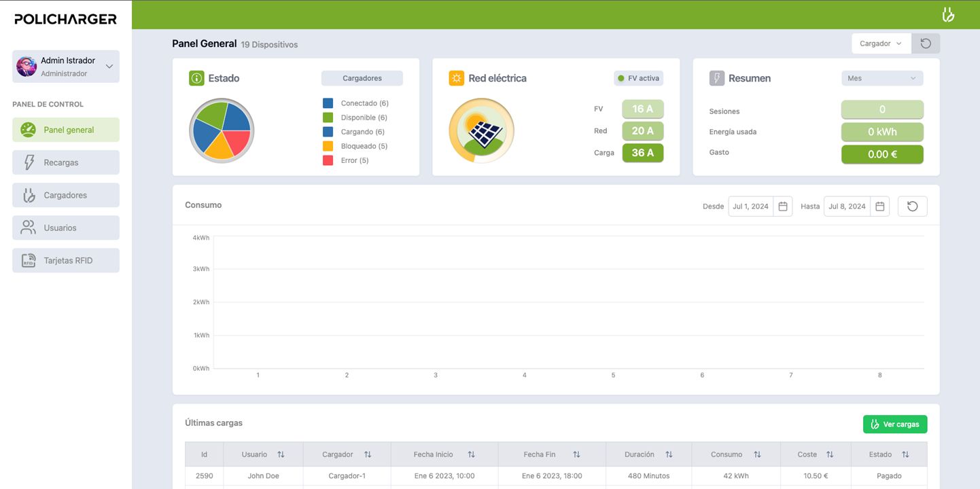Screen dimensions: 980x489
Task: Toggle the Cargadores view in Estado card
Action: click(x=362, y=78)
